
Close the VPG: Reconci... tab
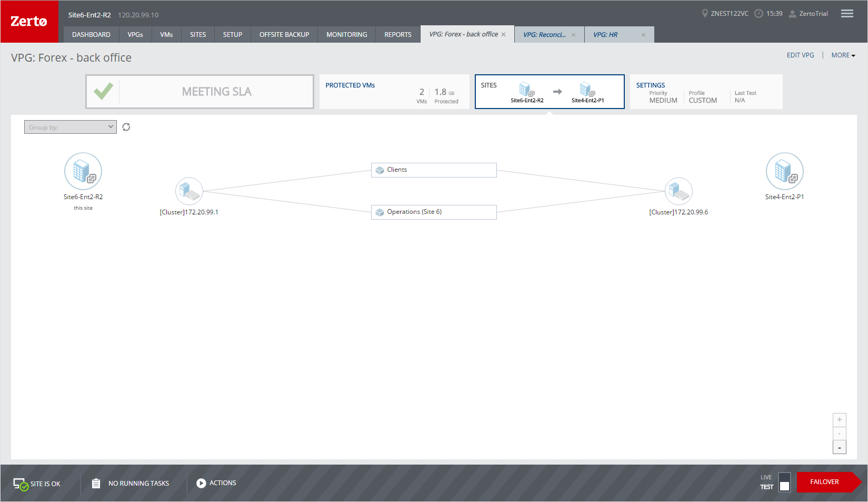[x=573, y=35]
